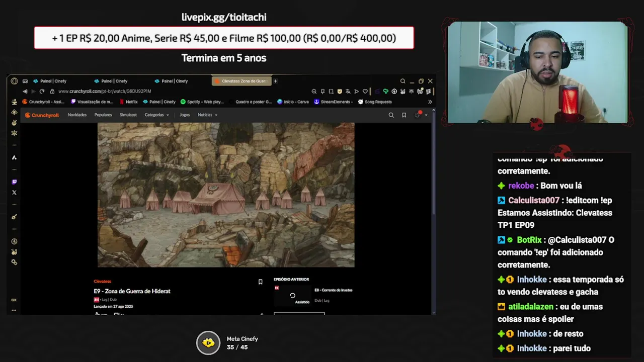Open sidebar three-dots more options
This screenshot has width=644, height=362.
(x=14, y=310)
